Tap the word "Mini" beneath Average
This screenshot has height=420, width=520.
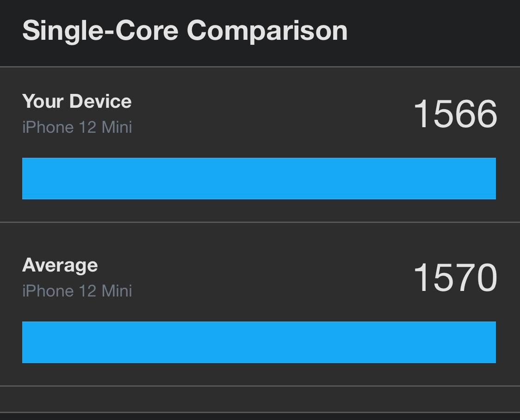[117, 291]
